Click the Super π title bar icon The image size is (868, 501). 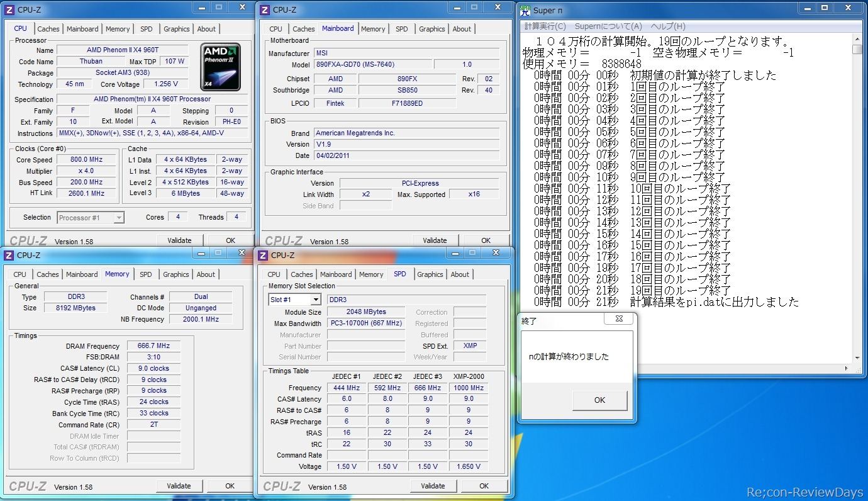click(525, 9)
